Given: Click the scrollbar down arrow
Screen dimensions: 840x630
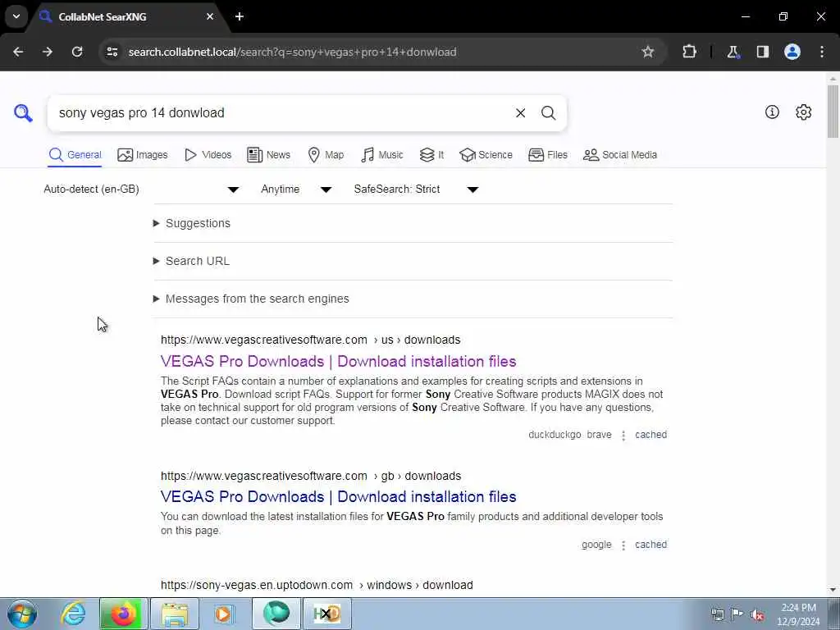Looking at the screenshot, I should (x=833, y=590).
